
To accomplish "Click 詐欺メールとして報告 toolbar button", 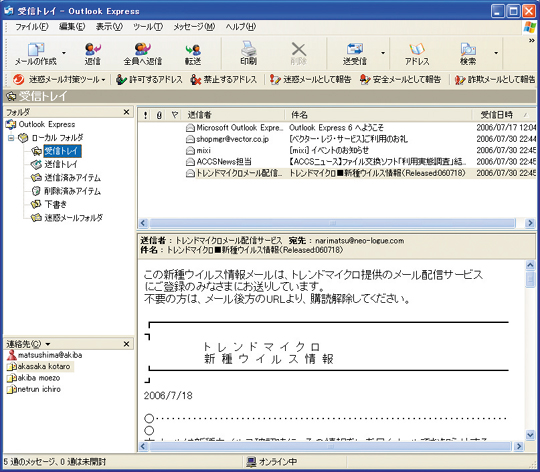I will click(x=495, y=80).
